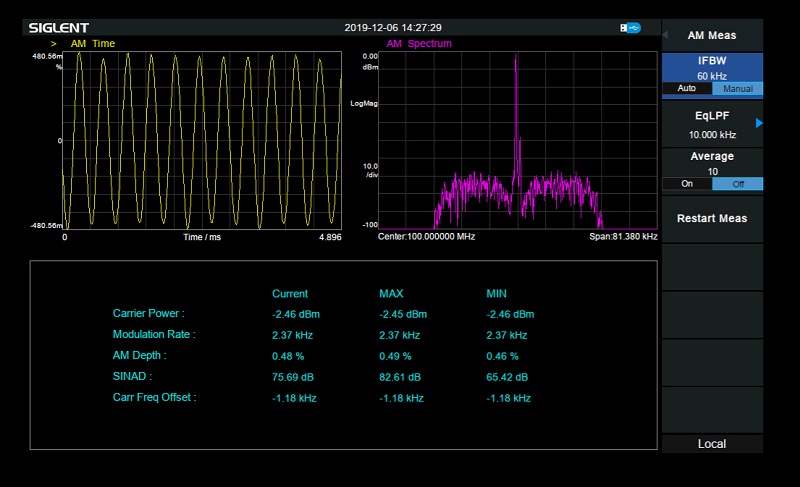Click the Local status button

point(711,443)
